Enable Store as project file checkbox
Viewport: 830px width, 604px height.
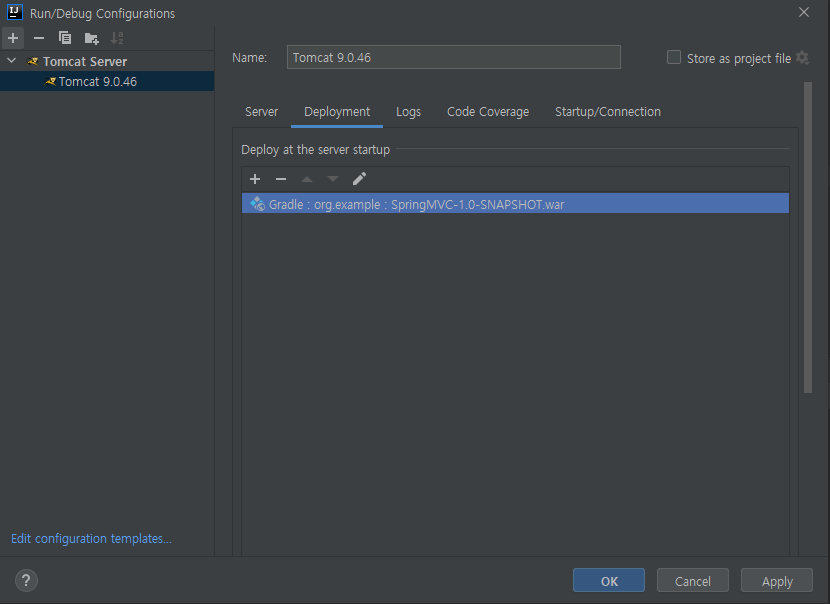click(673, 57)
